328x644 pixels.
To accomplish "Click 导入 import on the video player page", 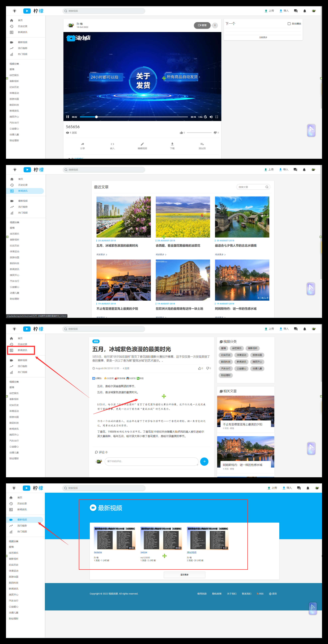I will click(x=284, y=11).
